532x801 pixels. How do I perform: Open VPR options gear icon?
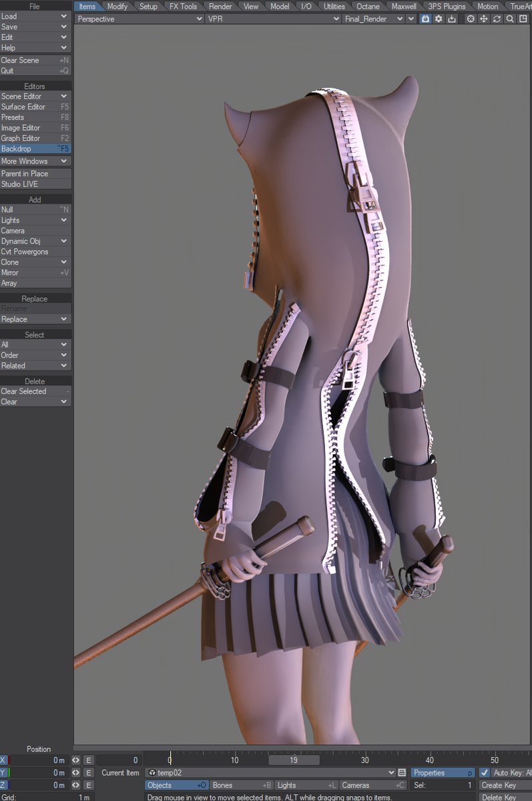[439, 19]
